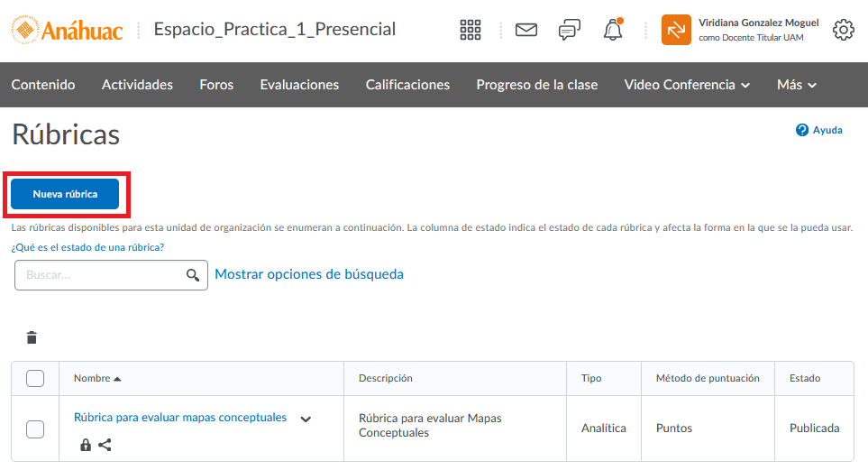Click the trash delete icon

point(32,338)
